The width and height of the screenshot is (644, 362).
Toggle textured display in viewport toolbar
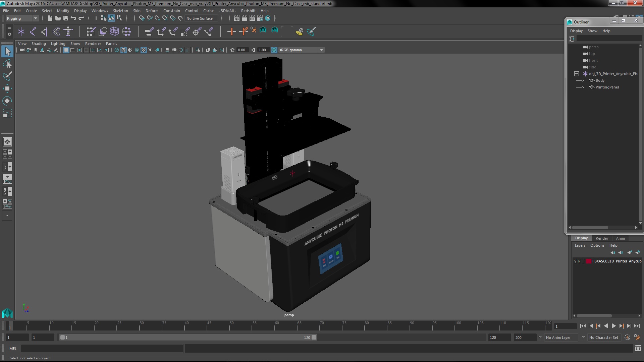[144, 50]
